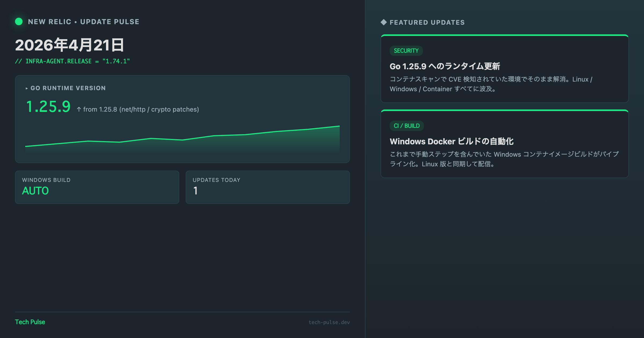The image size is (644, 338).
Task: Open the tech-pulse.dev footer link
Action: pyautogui.click(x=329, y=322)
